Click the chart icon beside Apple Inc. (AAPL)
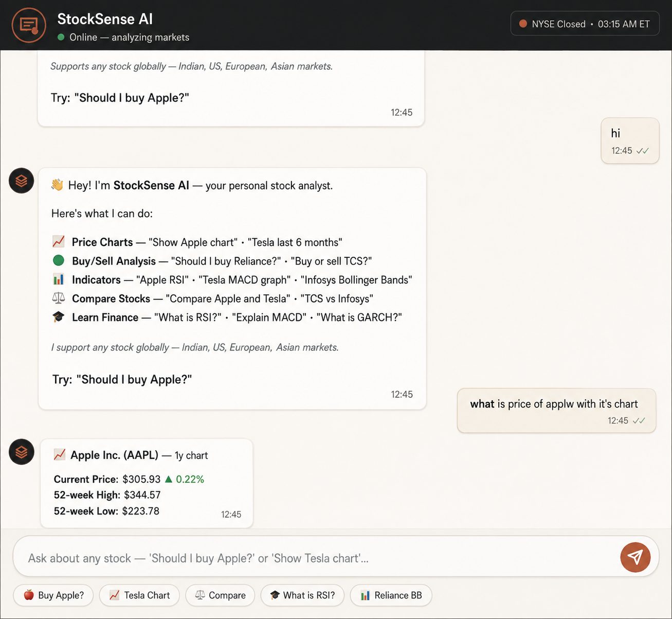The image size is (672, 619). tap(60, 454)
